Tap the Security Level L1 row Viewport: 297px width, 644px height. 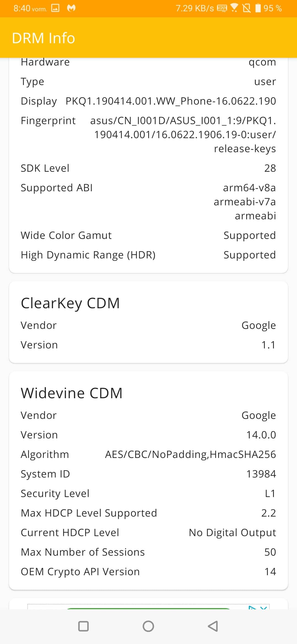pos(148,493)
